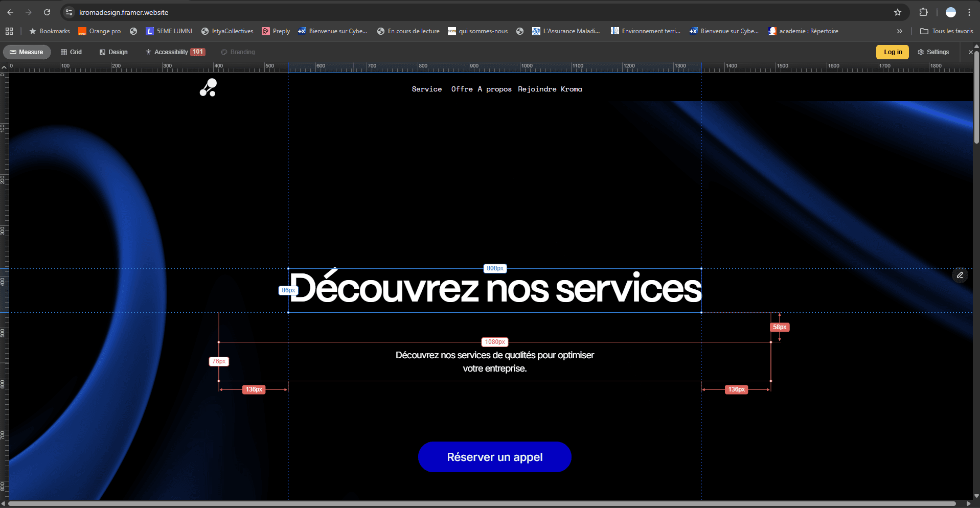Screen dimensions: 980x508
Task: Open the Grid overlay tool
Action: tap(72, 52)
